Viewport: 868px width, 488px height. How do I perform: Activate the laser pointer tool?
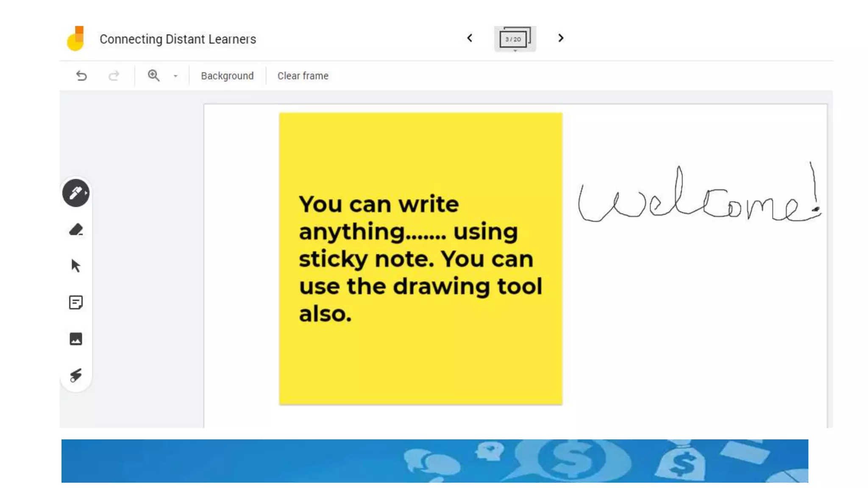click(76, 375)
